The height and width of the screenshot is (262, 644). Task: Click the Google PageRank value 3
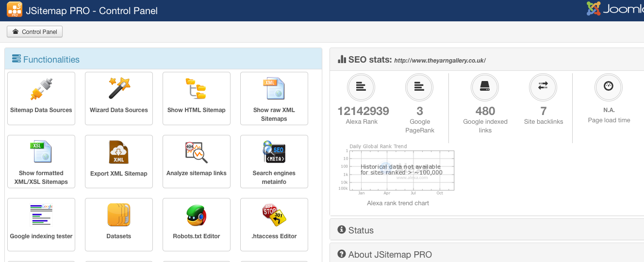coord(420,111)
